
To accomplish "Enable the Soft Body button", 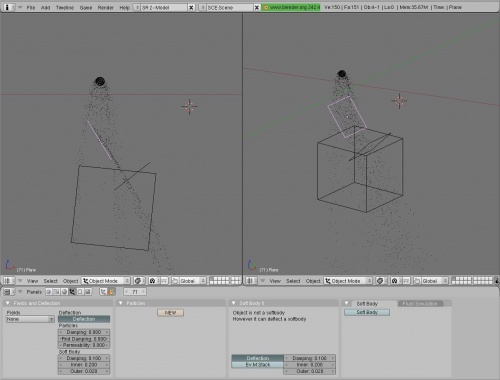I will click(367, 312).
